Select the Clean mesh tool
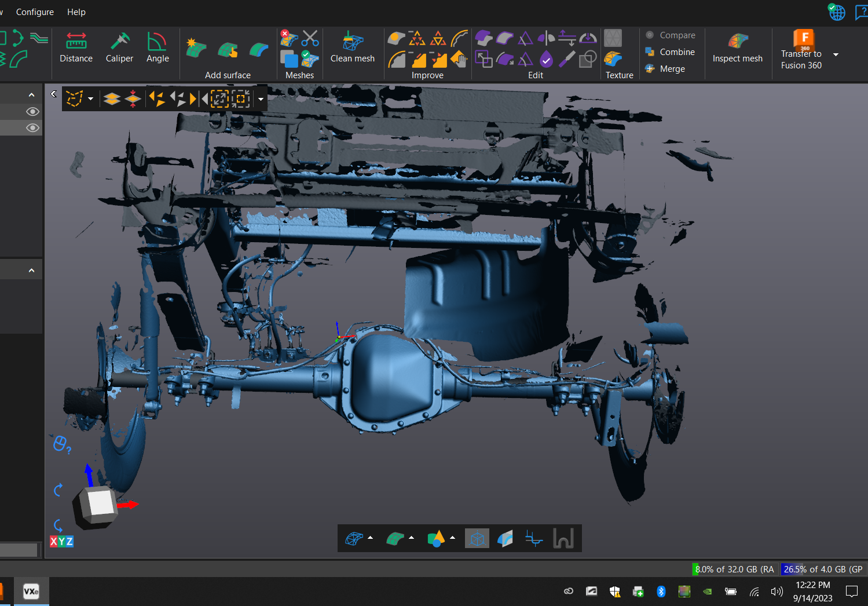 (352, 49)
